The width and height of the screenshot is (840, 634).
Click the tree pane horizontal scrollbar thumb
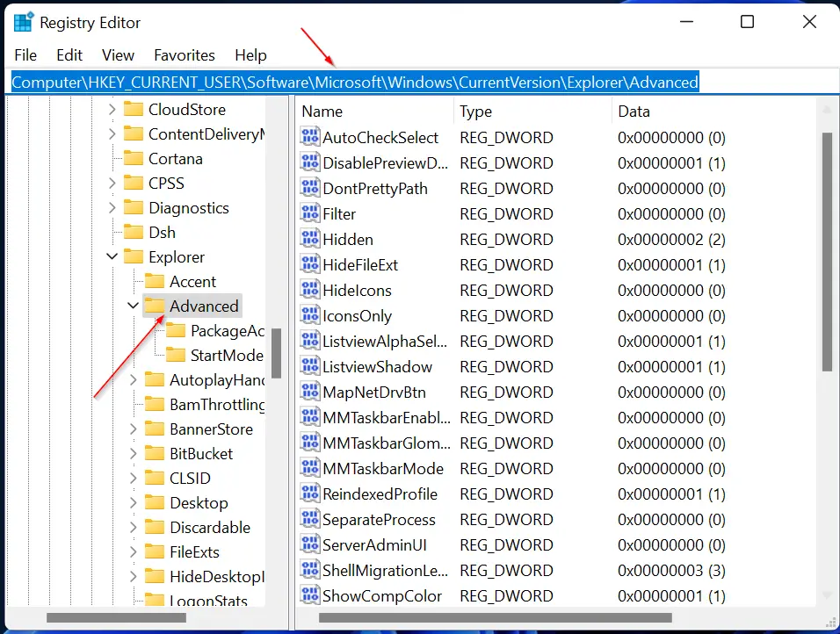coord(116,618)
